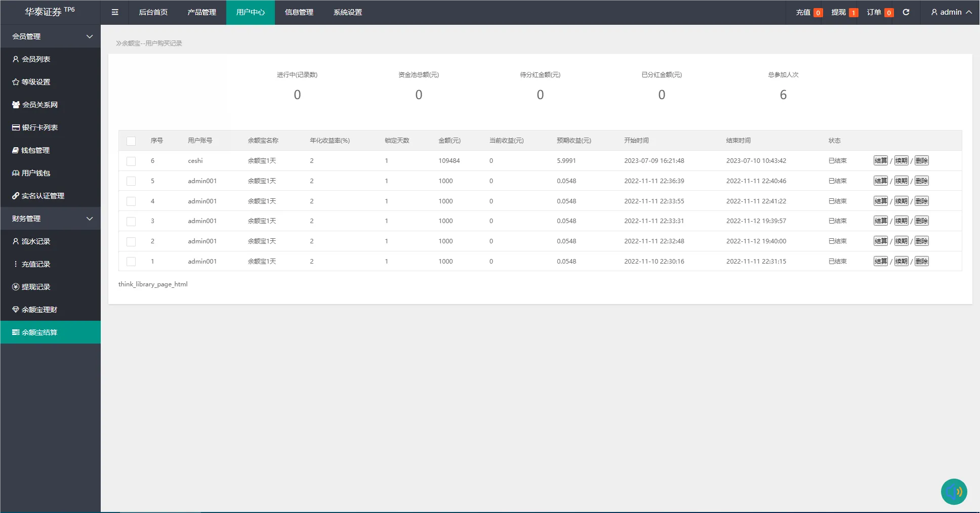Click the 提现记录 yen icon

point(16,287)
